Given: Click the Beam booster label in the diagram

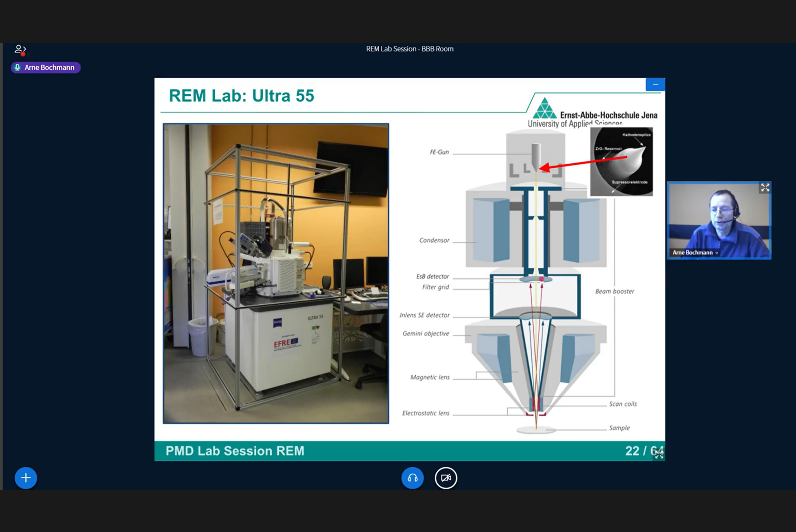Looking at the screenshot, I should 615,291.
